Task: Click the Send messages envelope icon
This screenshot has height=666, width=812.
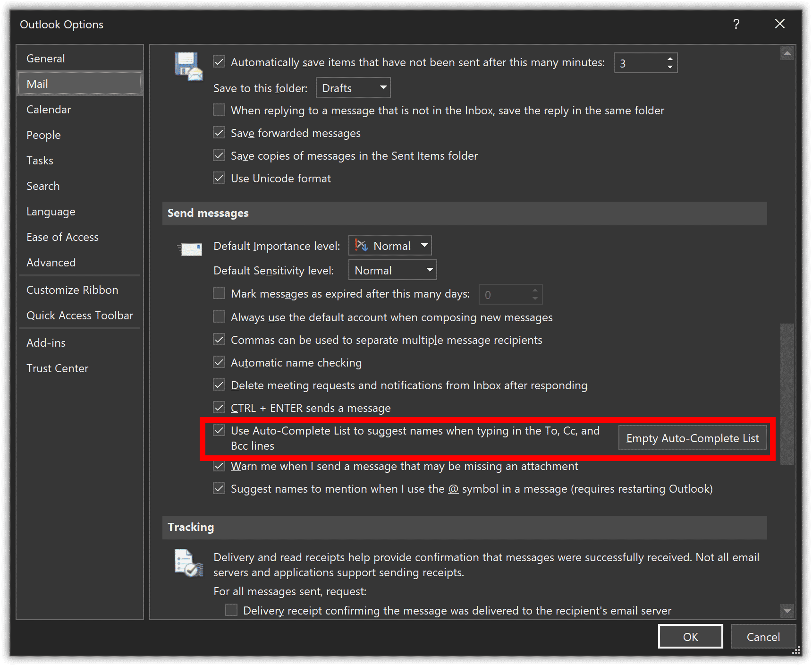Action: pos(190,248)
